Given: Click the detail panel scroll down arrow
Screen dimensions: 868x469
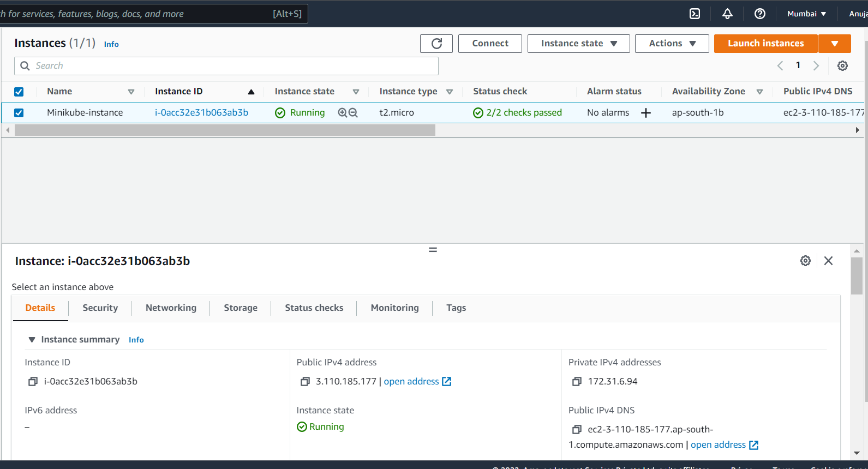Looking at the screenshot, I should (857, 453).
